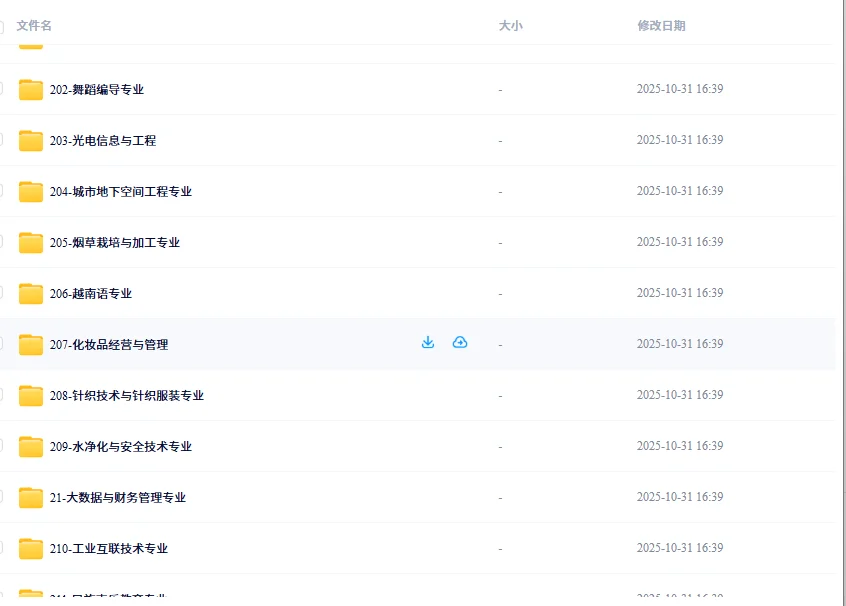The width and height of the screenshot is (846, 606).
Task: Click the modified date in the 204-城市地下空间工程专业 row
Action: [680, 191]
